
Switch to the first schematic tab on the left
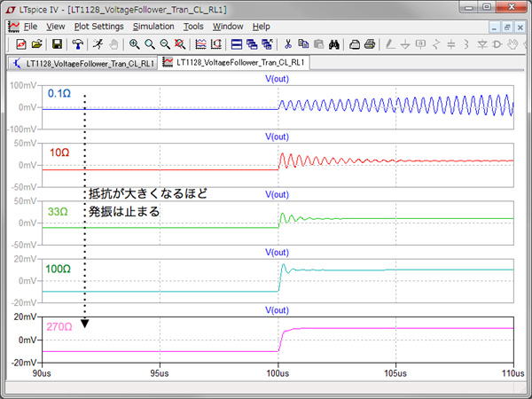tap(83, 63)
